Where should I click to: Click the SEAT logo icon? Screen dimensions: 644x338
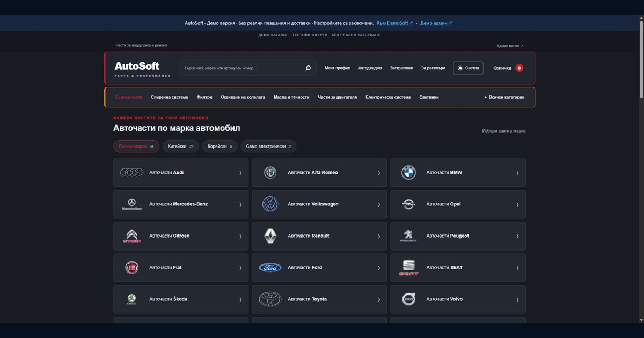point(408,268)
